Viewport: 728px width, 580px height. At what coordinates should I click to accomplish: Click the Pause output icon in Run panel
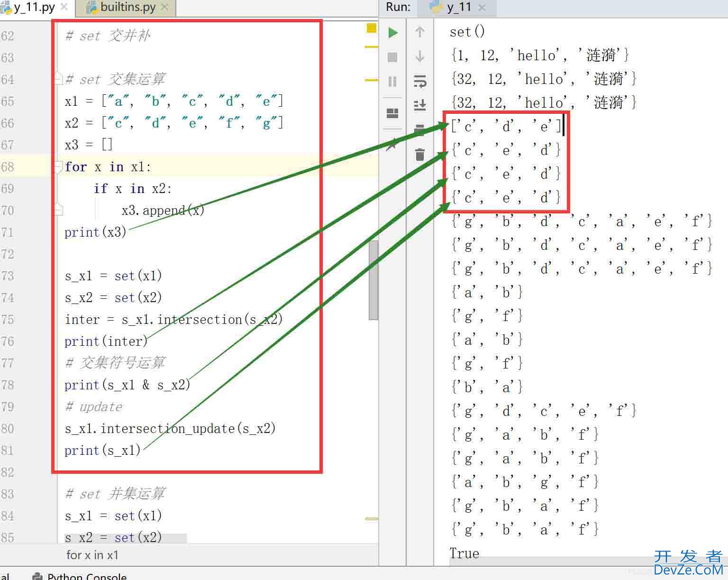tap(392, 82)
